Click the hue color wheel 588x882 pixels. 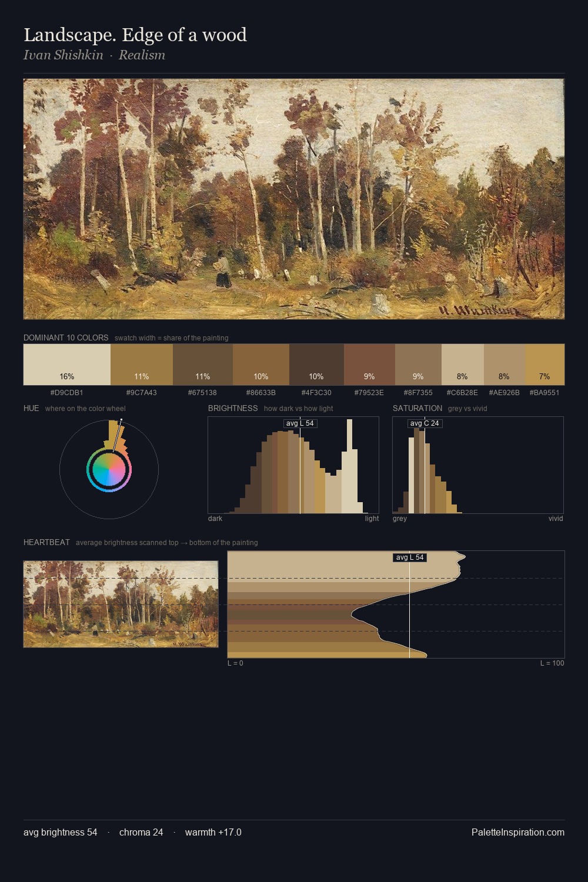point(109,469)
